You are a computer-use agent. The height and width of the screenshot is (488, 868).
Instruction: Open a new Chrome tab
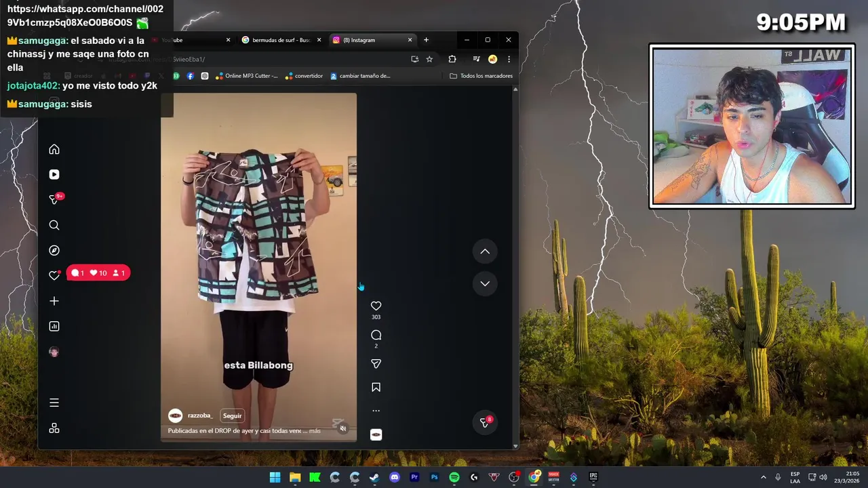coord(426,40)
